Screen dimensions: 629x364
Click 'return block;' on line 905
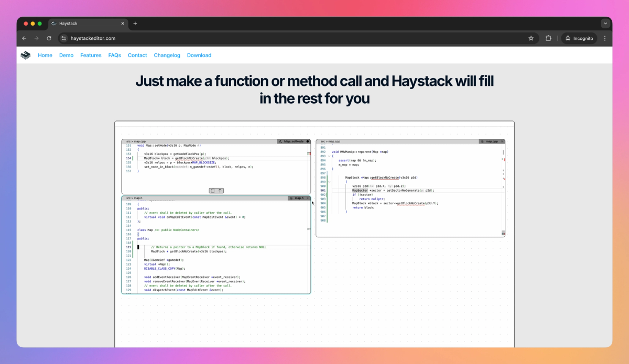(363, 207)
